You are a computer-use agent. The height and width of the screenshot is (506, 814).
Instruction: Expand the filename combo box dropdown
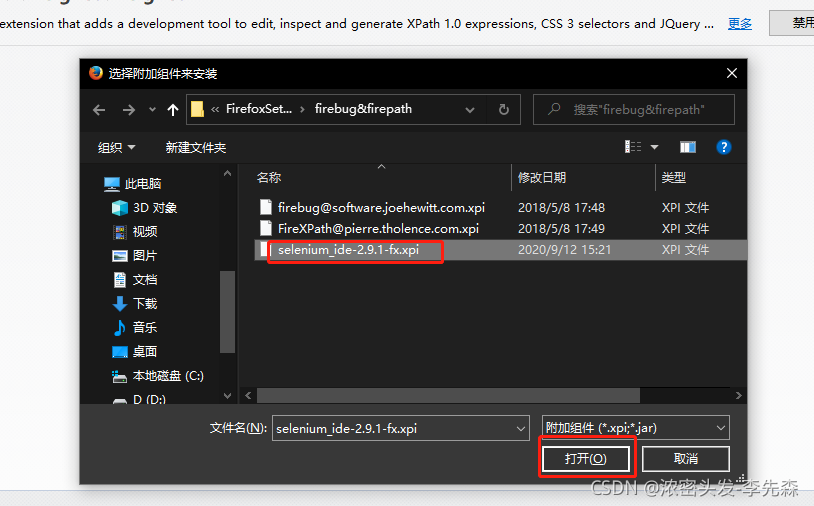tap(521, 429)
